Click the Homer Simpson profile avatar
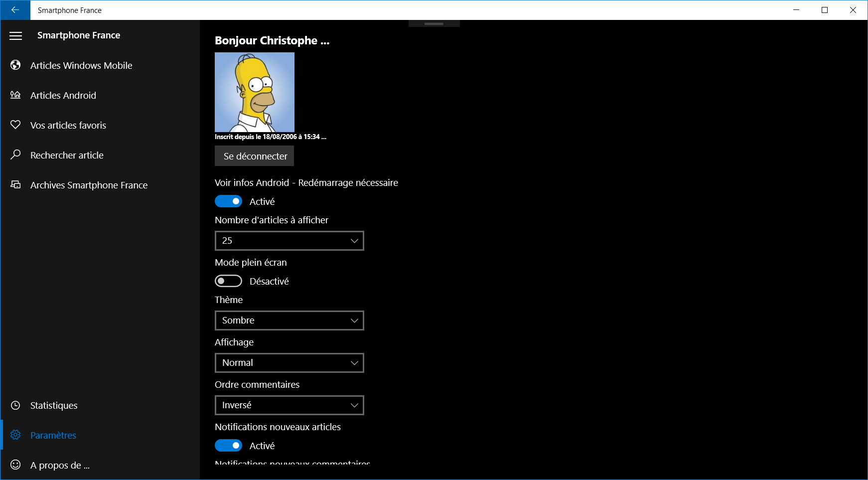 [255, 92]
